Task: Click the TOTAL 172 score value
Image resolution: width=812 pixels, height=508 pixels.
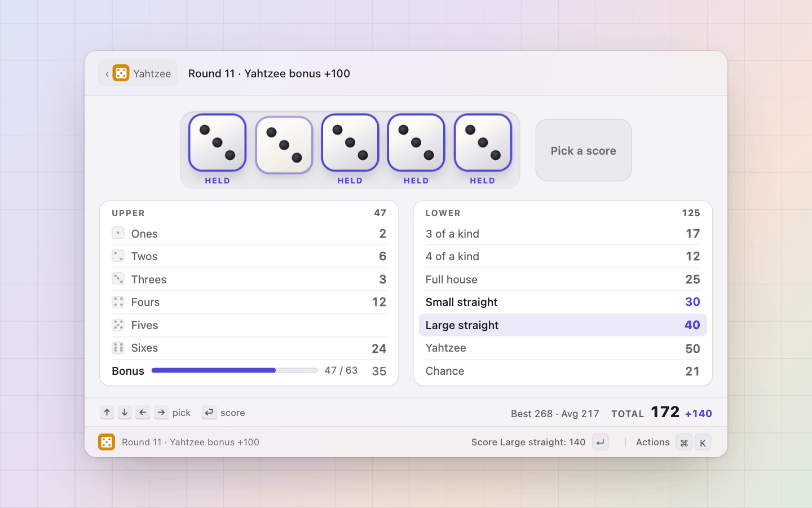Action: click(665, 412)
